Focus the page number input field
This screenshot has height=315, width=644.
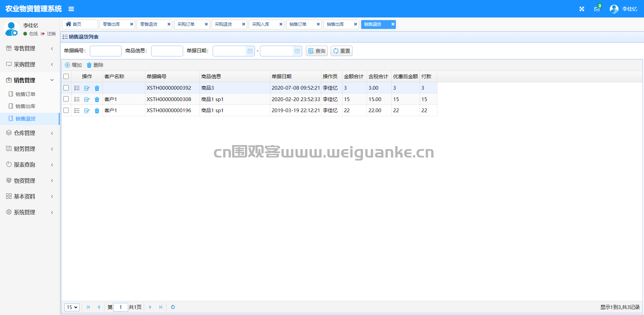pyautogui.click(x=121, y=307)
